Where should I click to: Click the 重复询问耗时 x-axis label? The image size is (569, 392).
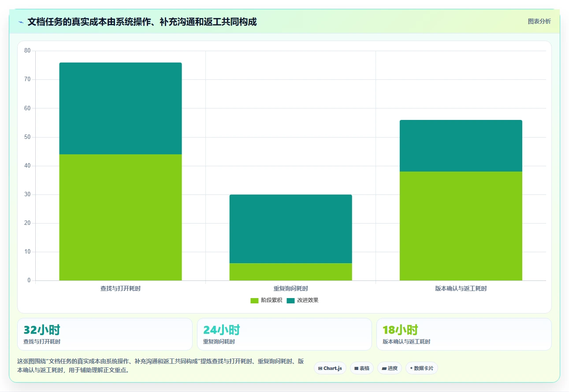coord(291,288)
